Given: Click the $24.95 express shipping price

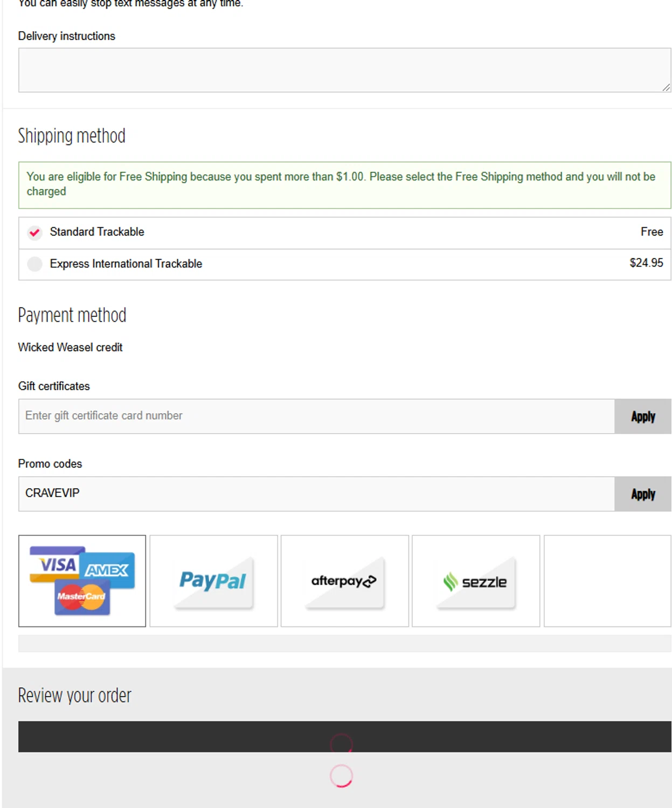Looking at the screenshot, I should coord(646,263).
